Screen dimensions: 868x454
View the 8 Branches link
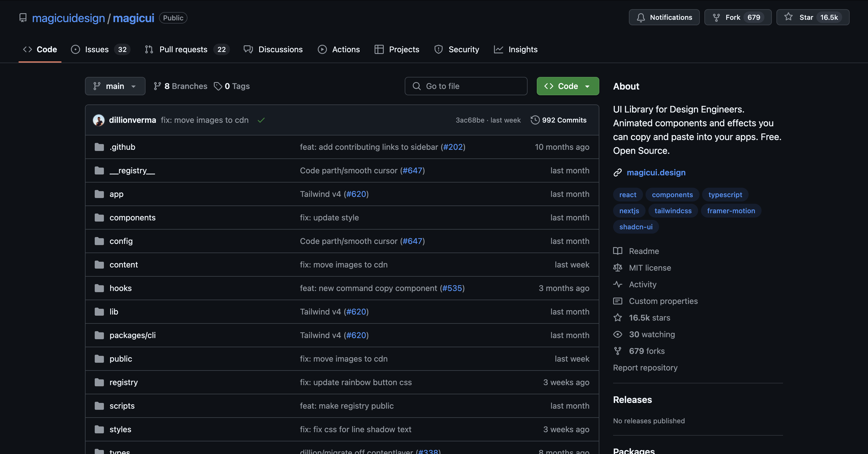pos(180,86)
